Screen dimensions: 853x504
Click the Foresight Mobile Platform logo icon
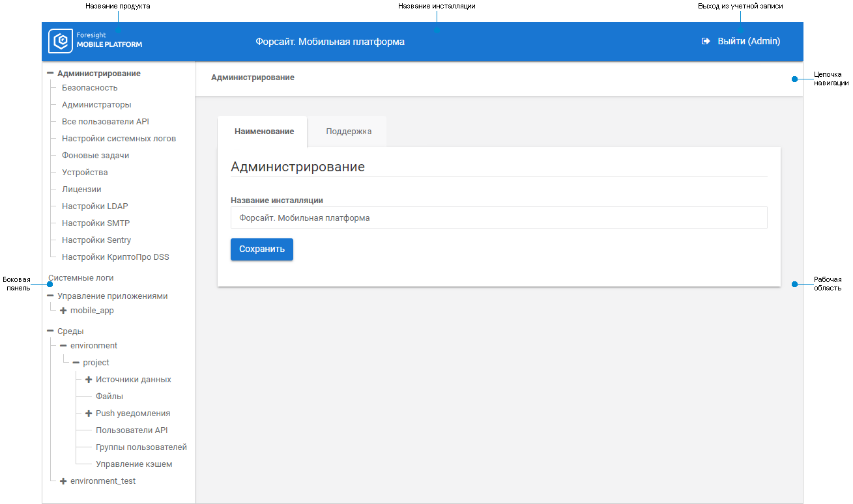[x=61, y=41]
